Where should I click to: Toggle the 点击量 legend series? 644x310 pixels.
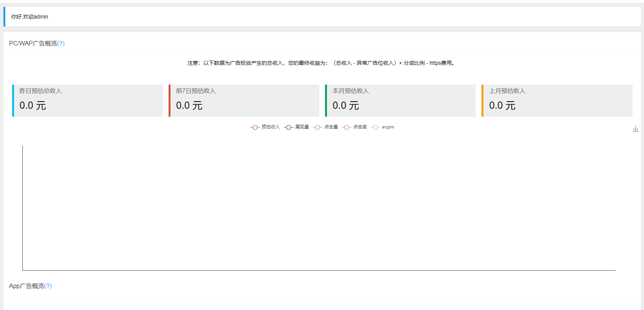325,127
